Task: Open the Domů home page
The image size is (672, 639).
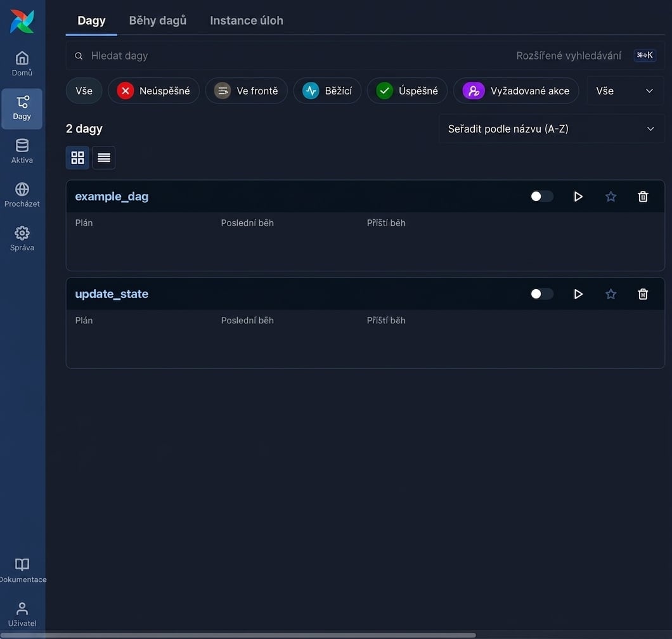Action: (x=22, y=64)
